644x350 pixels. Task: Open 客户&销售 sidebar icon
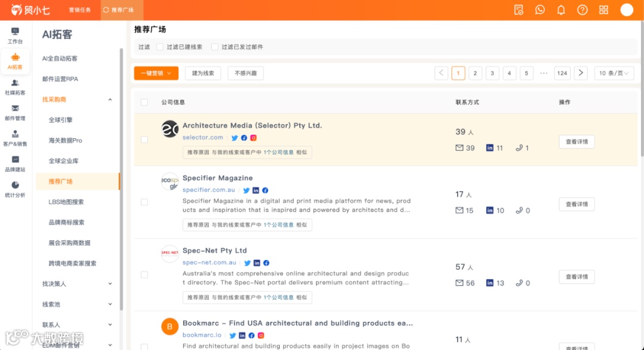(x=15, y=134)
